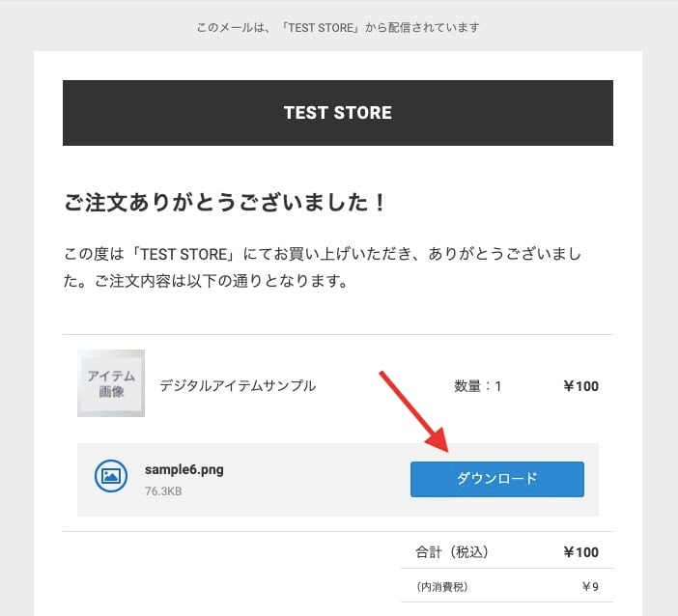Viewport: 678px width, 616px height.
Task: Click the TEST STORE header banner
Action: 338,112
